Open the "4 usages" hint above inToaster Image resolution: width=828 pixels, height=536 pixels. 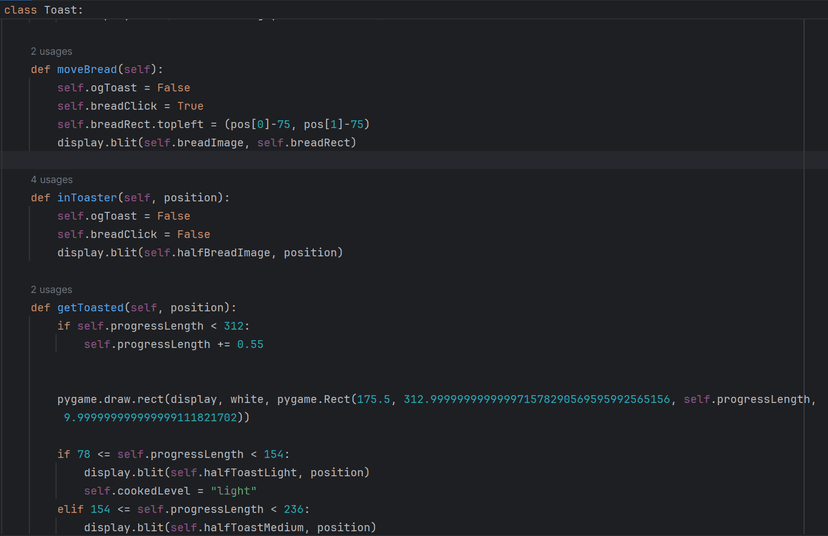51,180
